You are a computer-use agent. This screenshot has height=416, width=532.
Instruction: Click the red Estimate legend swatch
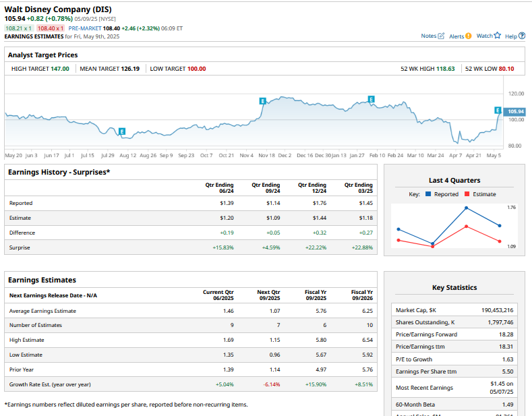(x=467, y=194)
